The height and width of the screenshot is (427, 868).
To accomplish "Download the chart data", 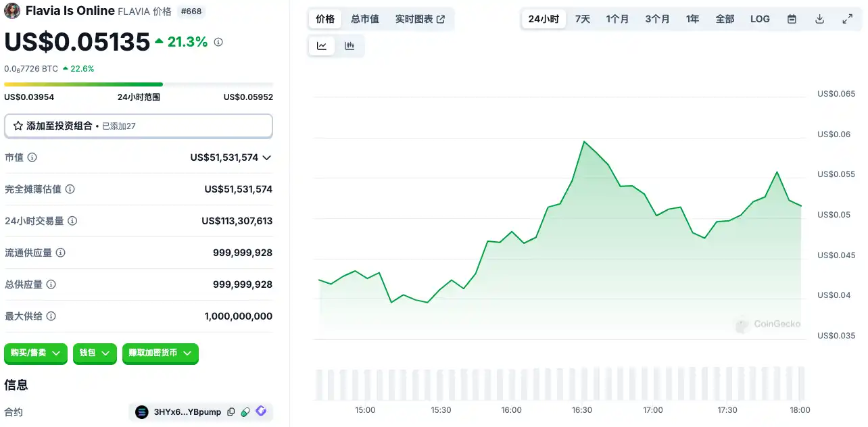I will click(819, 19).
